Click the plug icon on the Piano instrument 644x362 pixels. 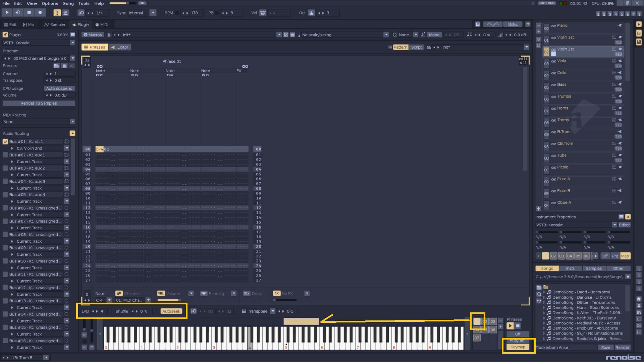[620, 25]
